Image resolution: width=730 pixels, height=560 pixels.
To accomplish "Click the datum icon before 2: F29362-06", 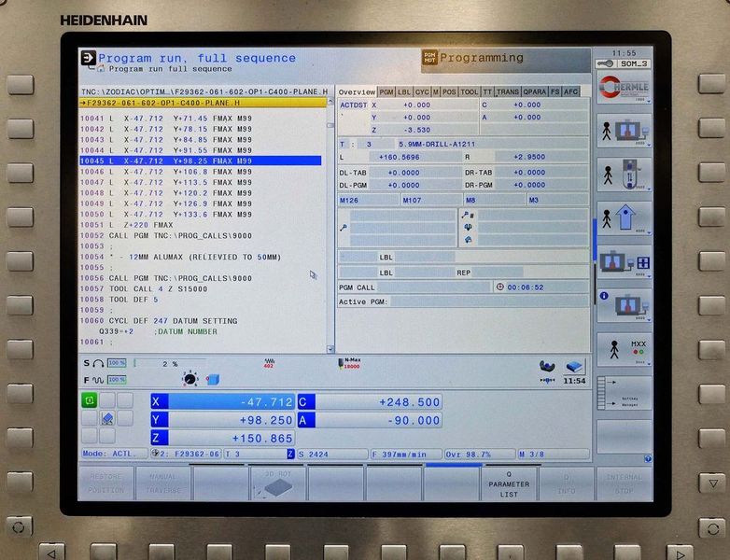I will (156, 454).
